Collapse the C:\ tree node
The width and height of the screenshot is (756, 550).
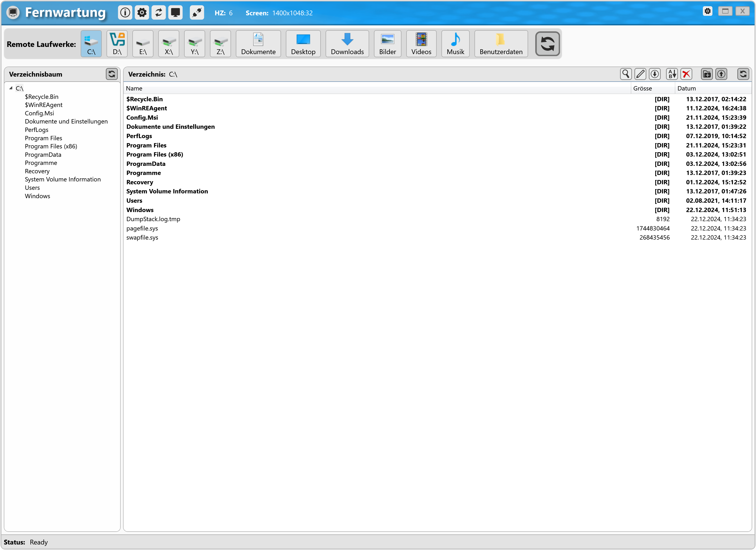pos(11,88)
